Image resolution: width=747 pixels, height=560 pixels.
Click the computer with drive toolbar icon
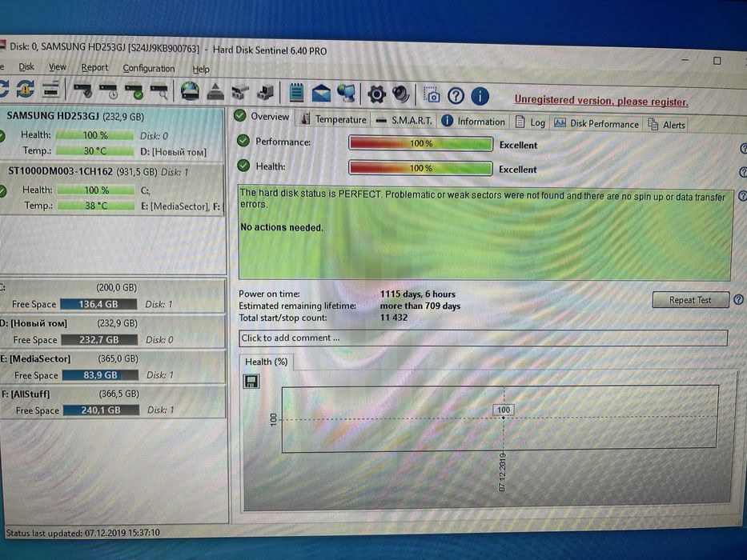[265, 92]
